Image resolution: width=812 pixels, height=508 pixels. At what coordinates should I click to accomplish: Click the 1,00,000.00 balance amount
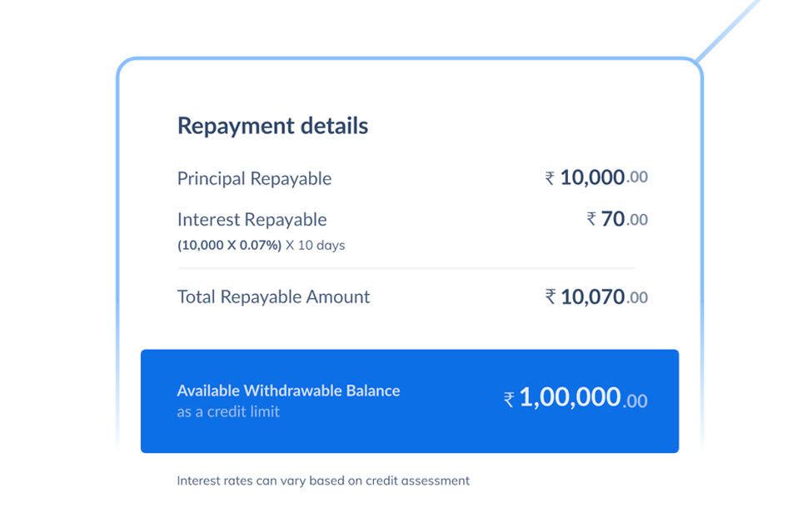[x=584, y=398]
